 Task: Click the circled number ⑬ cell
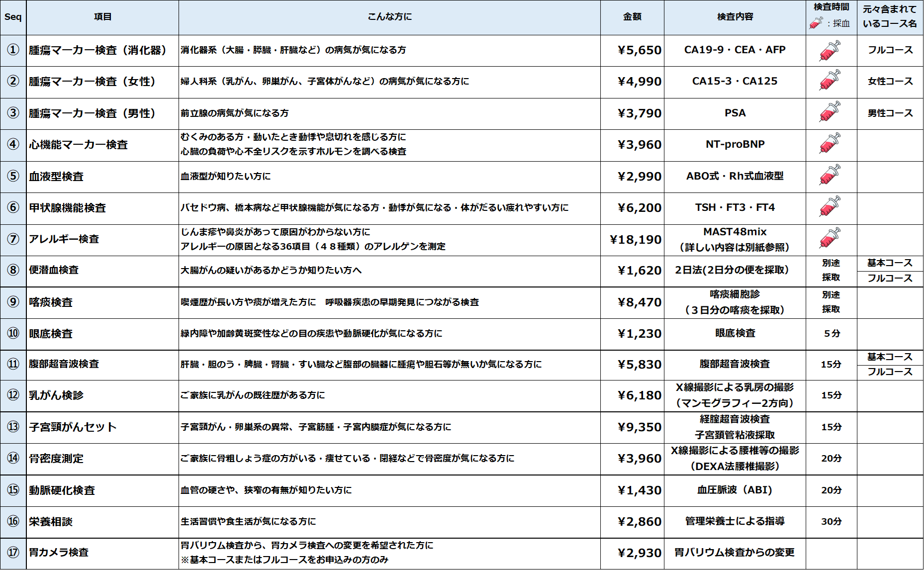tap(13, 427)
